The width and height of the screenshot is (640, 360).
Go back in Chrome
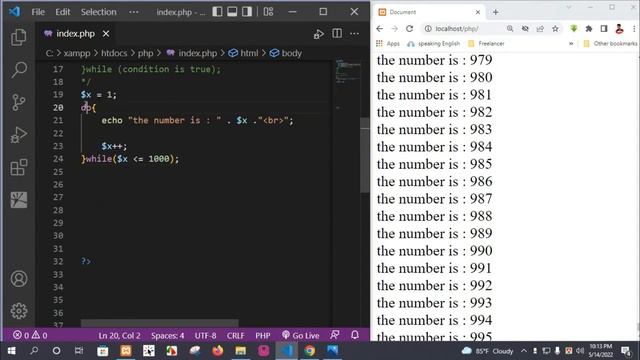pyautogui.click(x=380, y=29)
